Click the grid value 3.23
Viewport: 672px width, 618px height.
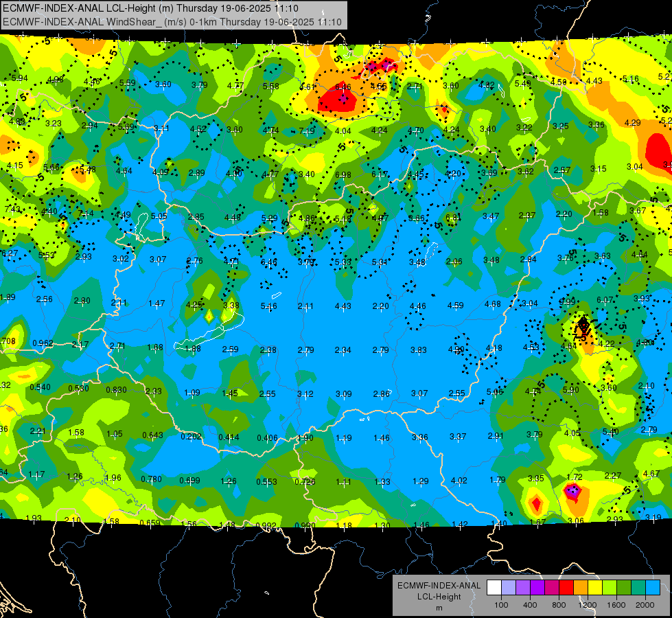point(54,123)
